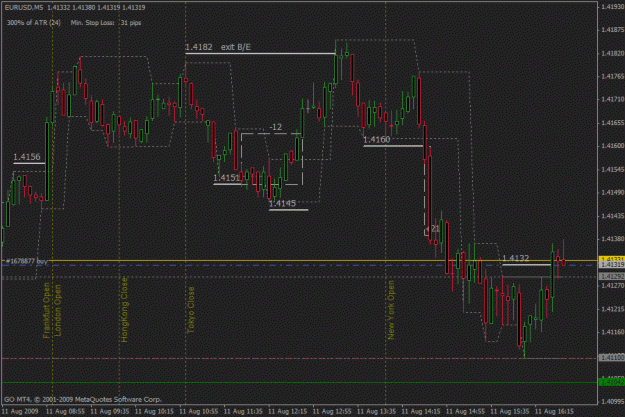
Task: Click the '11 Aug 10:55' time label
Action: click(199, 411)
